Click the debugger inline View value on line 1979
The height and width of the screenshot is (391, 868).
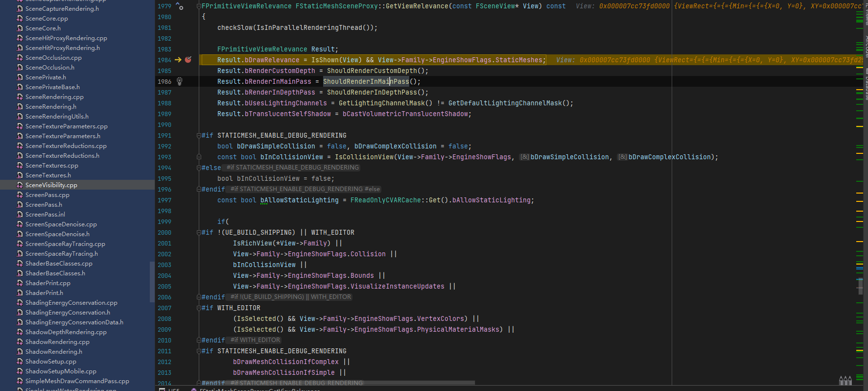pyautogui.click(x=719, y=6)
